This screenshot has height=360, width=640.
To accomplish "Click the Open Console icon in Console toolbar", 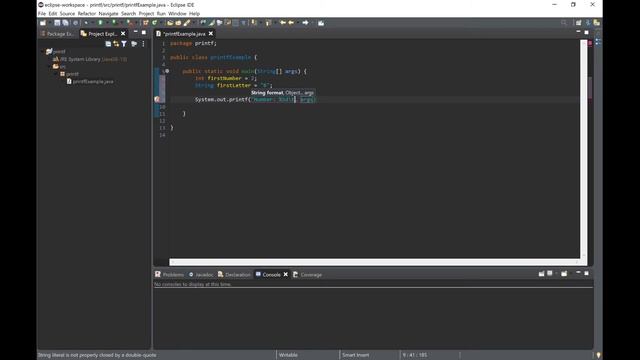I will pos(564,274).
